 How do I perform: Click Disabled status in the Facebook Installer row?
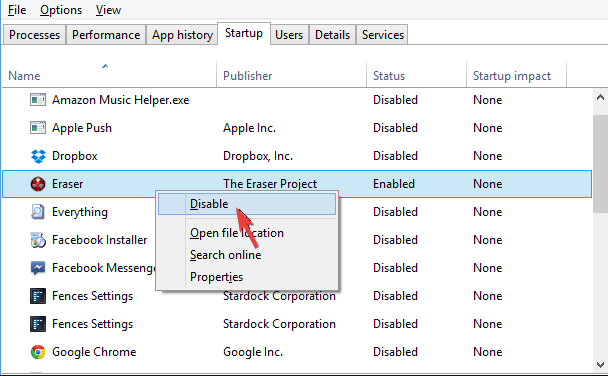[396, 240]
